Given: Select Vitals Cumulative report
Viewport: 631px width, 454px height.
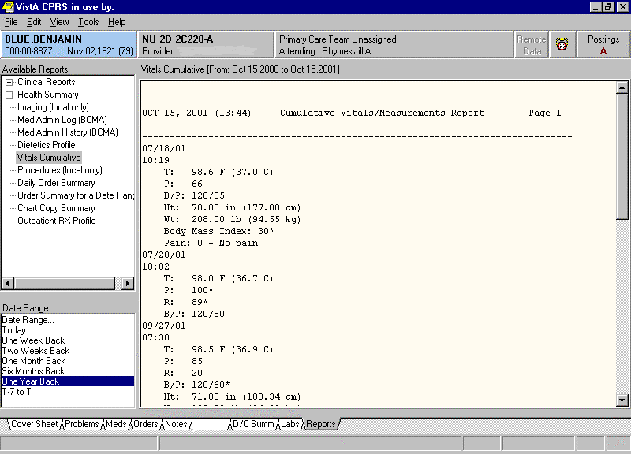Looking at the screenshot, I should tap(49, 157).
